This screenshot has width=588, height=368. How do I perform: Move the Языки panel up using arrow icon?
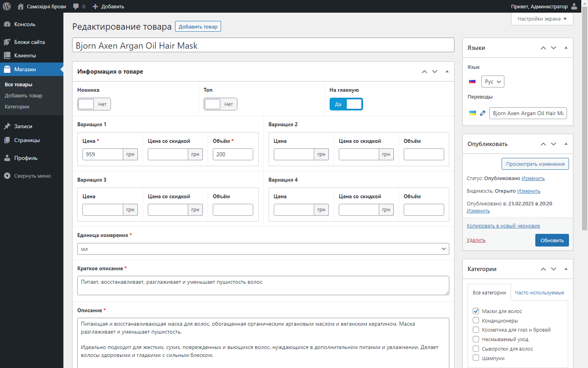tap(543, 48)
